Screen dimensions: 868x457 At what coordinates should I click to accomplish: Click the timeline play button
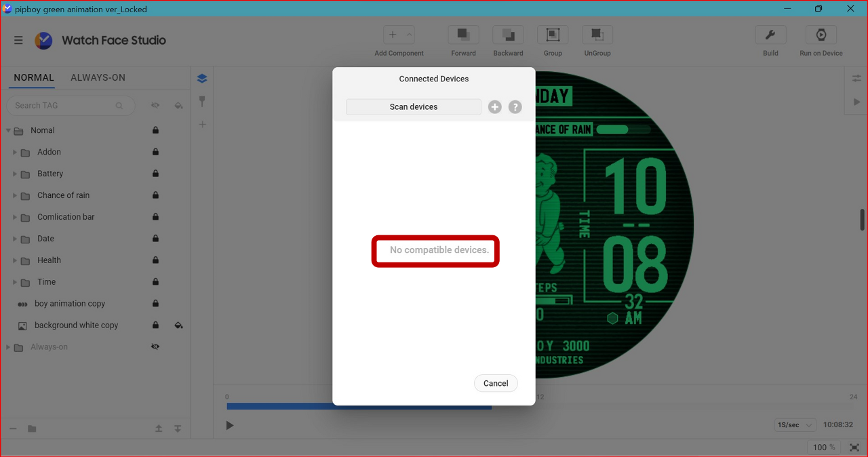tap(230, 426)
